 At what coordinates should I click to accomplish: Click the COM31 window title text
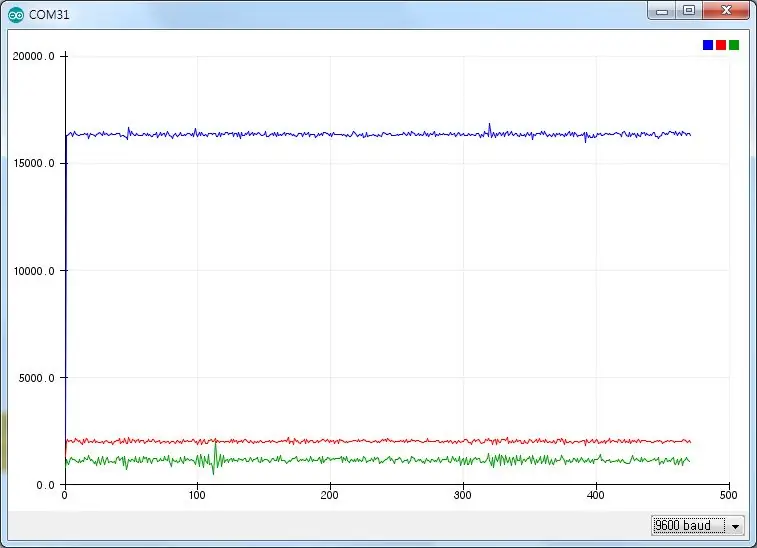[x=49, y=15]
